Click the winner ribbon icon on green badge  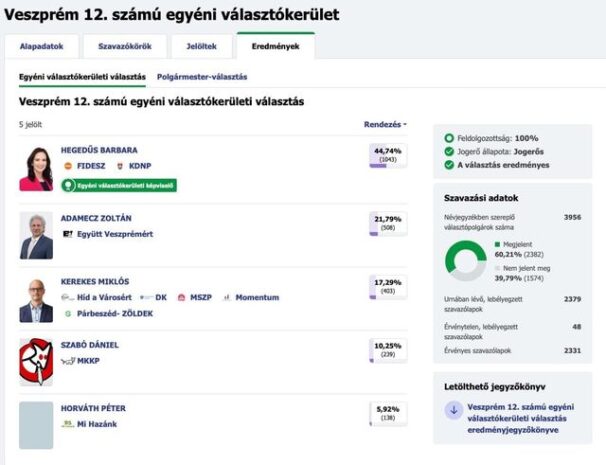(68, 186)
